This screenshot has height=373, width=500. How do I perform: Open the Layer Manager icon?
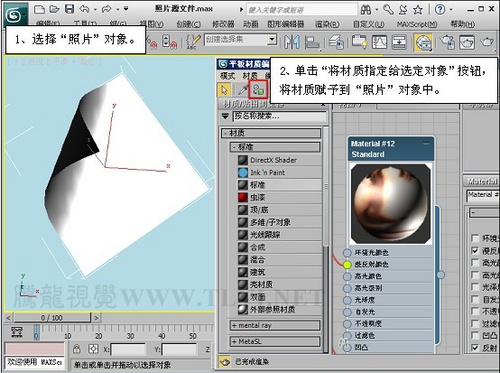(336, 42)
